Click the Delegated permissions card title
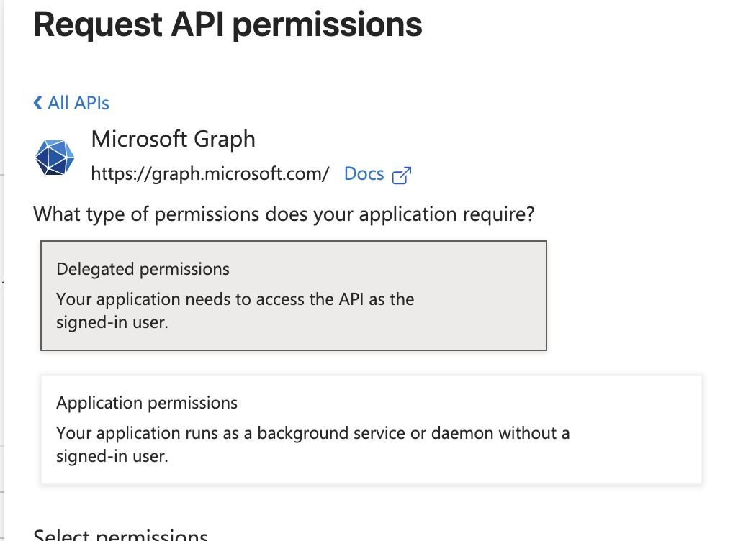 point(143,269)
